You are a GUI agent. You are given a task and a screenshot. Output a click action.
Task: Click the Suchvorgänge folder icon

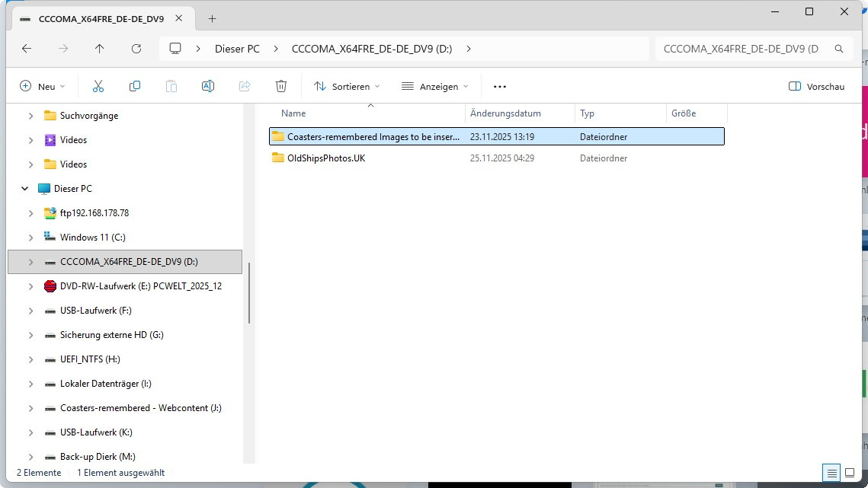click(50, 116)
